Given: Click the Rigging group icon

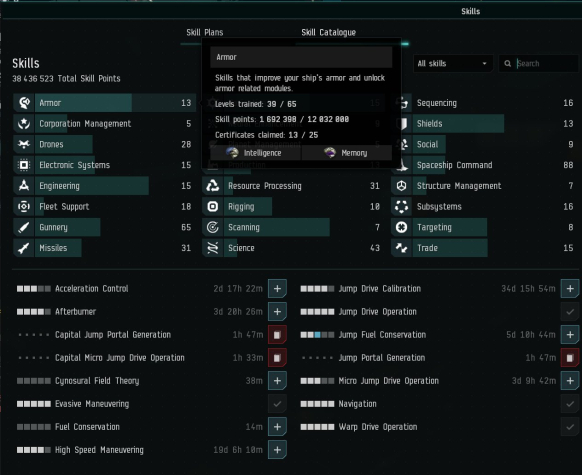Looking at the screenshot, I should click(213, 207).
